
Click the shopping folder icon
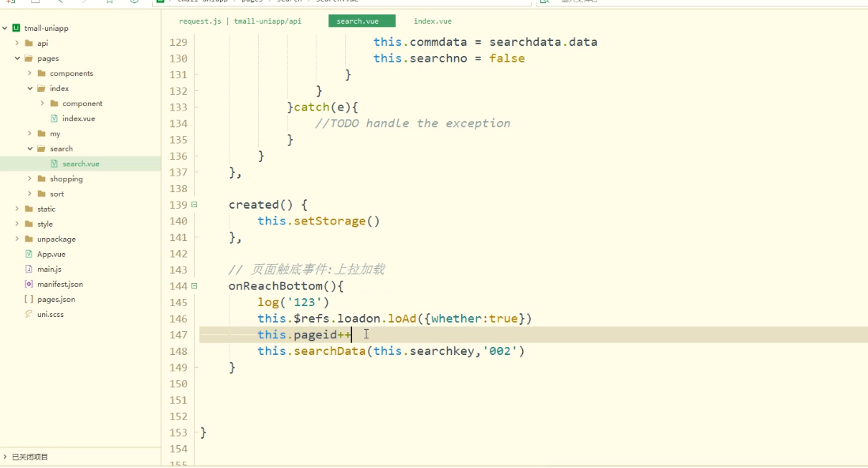pos(41,179)
